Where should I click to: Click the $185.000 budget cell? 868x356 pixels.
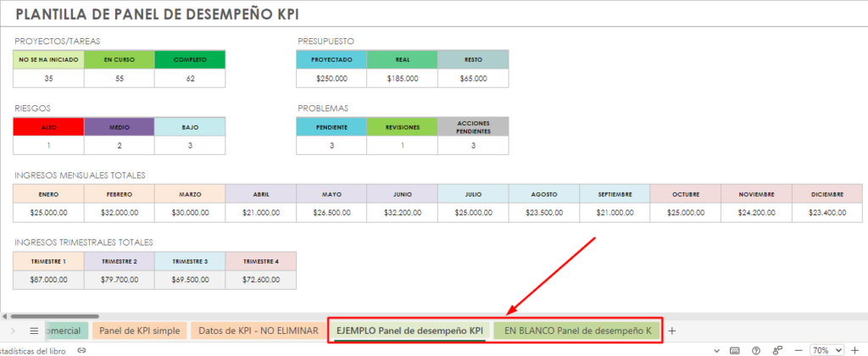click(x=403, y=79)
